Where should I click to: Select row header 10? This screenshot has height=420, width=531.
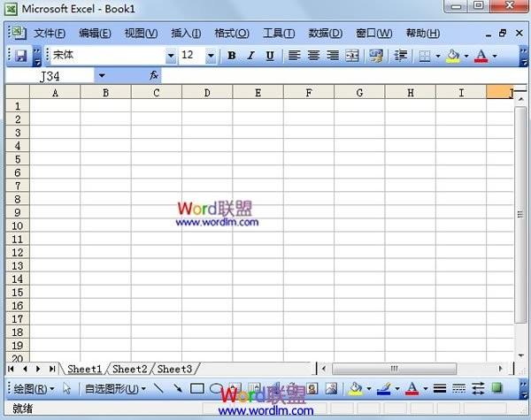(18, 225)
